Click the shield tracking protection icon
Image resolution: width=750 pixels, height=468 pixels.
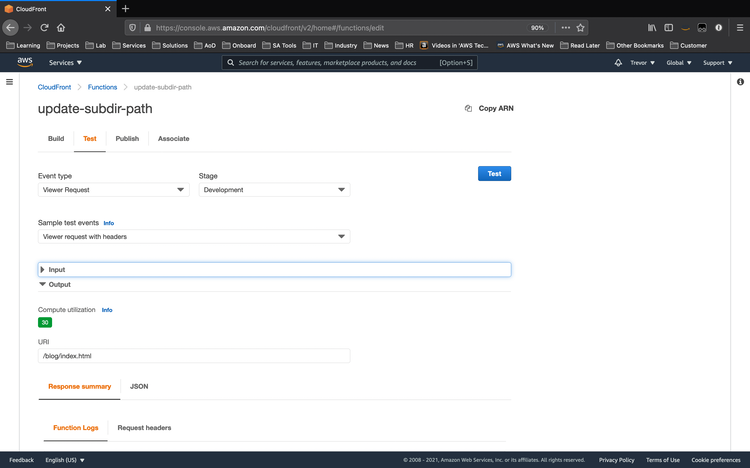[x=133, y=28]
